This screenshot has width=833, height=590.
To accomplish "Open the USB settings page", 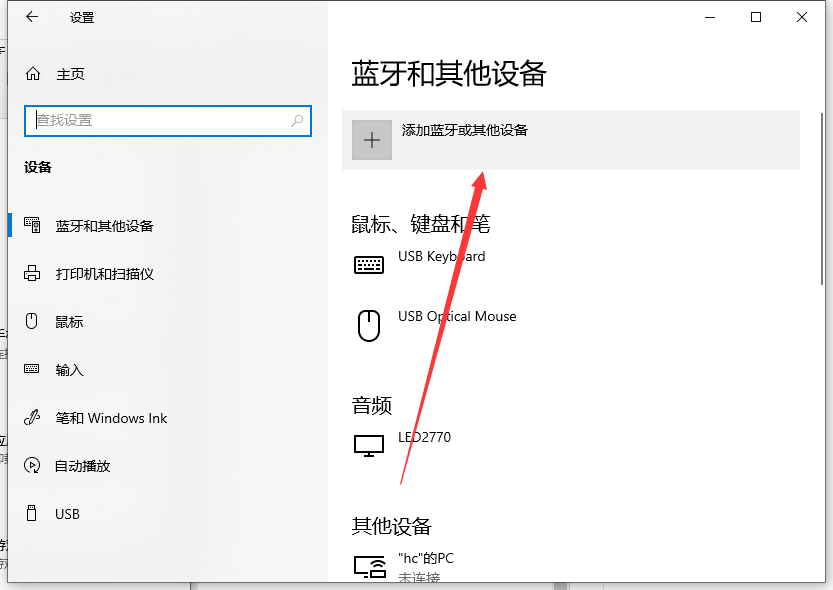I will [67, 514].
